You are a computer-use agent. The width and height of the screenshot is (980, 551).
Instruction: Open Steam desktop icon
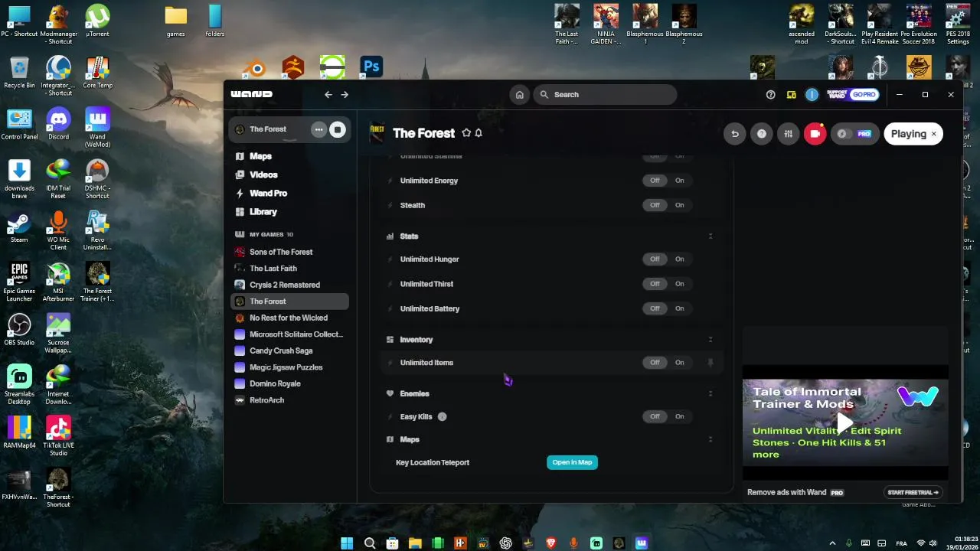(x=19, y=227)
